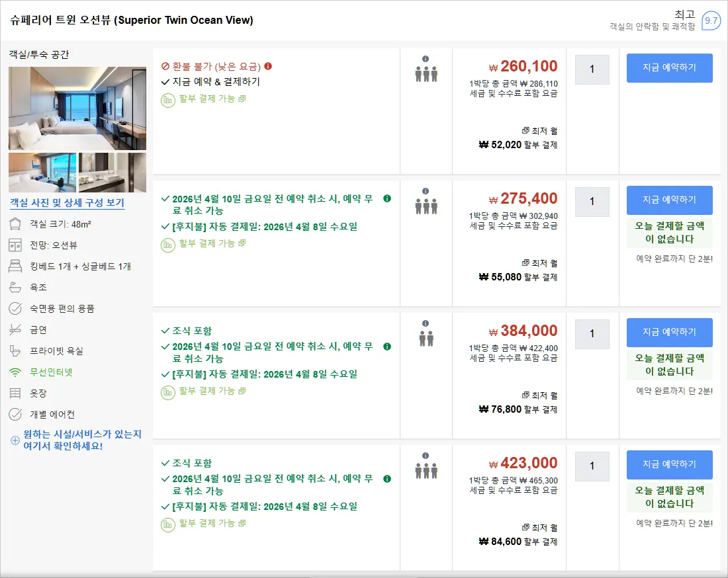Image resolution: width=728 pixels, height=578 pixels.
Task: Open the small bathroom sink photo thumbnail
Action: coord(113,173)
